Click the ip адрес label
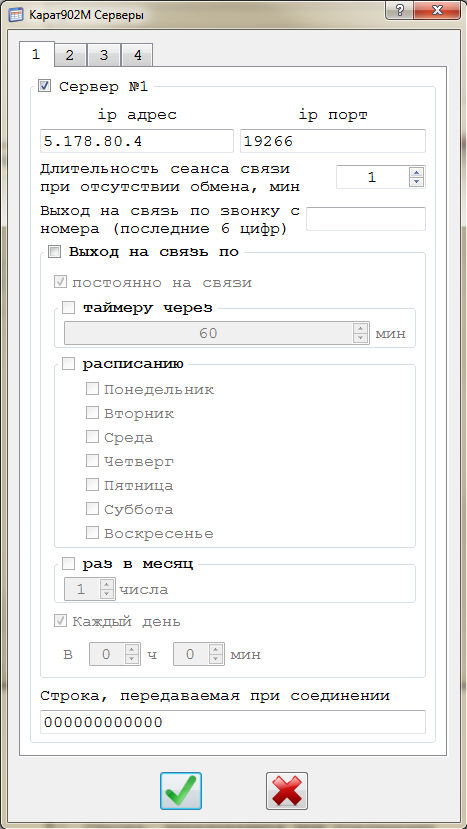This screenshot has height=829, width=467. tap(137, 115)
